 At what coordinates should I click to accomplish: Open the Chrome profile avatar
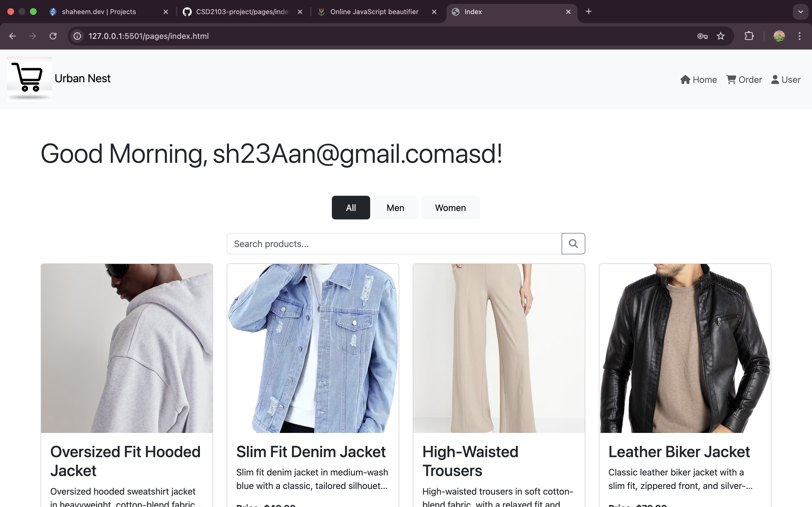779,36
